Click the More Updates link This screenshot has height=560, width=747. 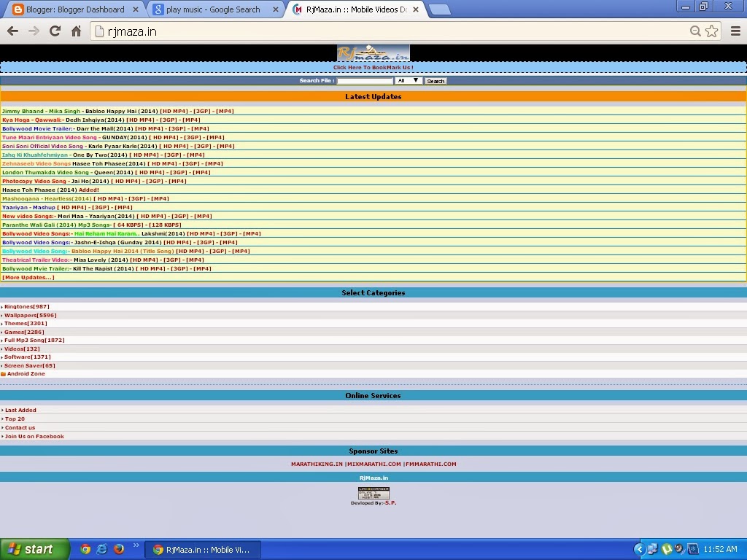28,277
